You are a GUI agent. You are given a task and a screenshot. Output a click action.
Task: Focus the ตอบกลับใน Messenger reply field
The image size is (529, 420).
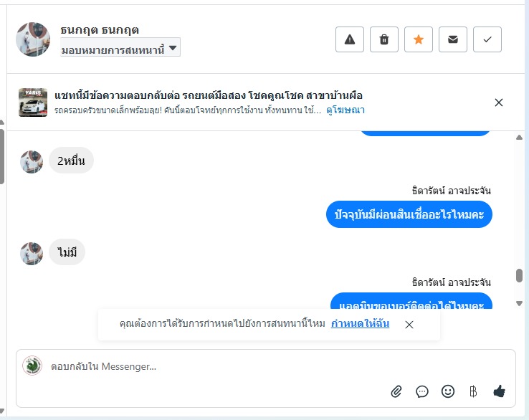[x=215, y=366]
